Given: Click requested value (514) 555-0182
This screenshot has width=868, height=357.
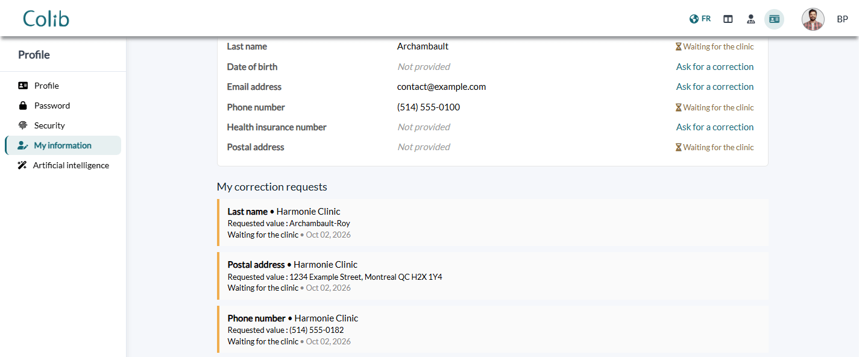Looking at the screenshot, I should pos(317,330).
